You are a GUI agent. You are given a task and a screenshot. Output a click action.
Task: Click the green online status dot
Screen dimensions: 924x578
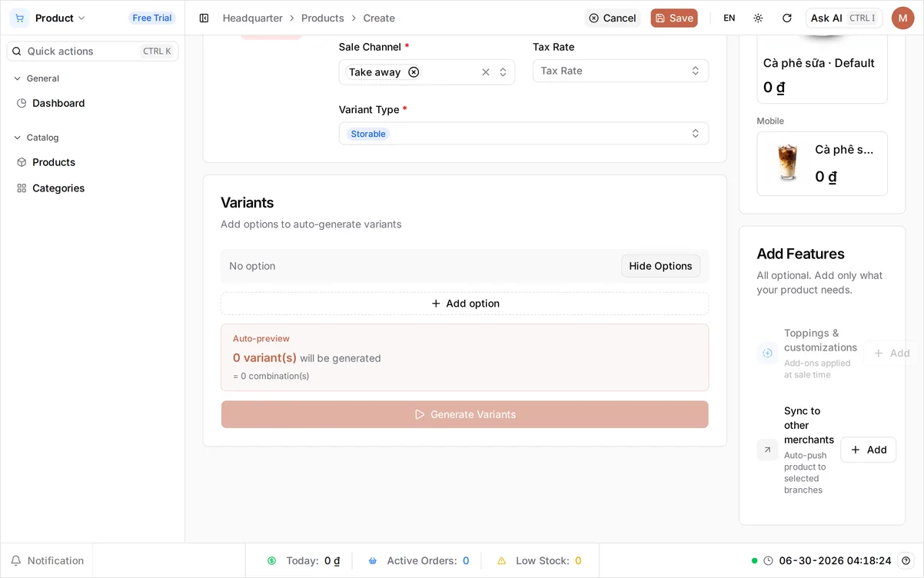coord(755,561)
